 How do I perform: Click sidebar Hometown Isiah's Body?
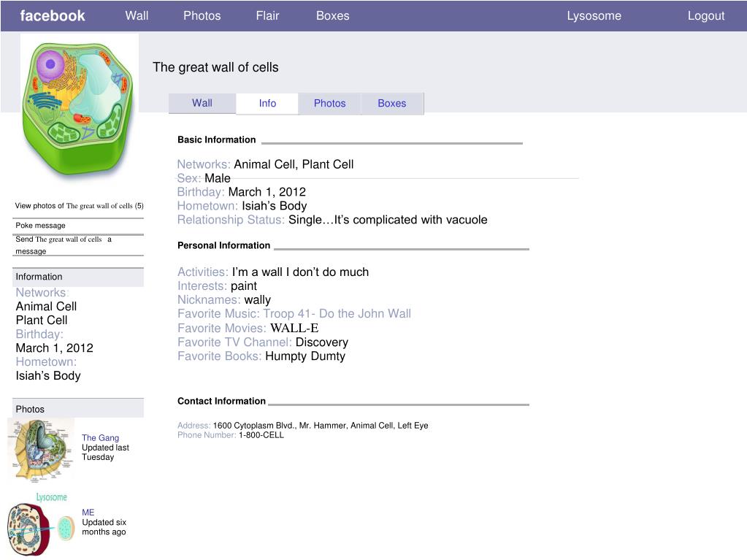(48, 376)
